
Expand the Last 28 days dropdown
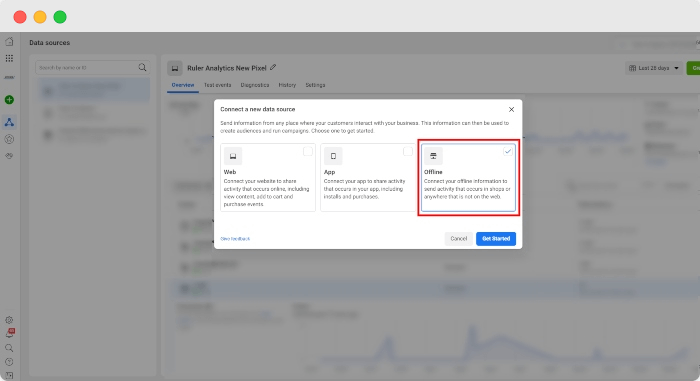654,68
